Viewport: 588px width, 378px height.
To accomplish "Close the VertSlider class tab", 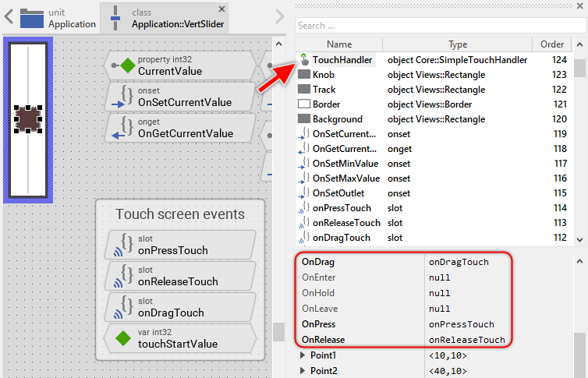I will 221,9.
